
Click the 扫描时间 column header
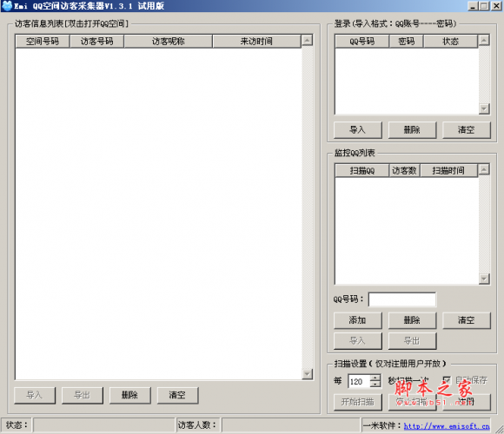click(x=448, y=170)
